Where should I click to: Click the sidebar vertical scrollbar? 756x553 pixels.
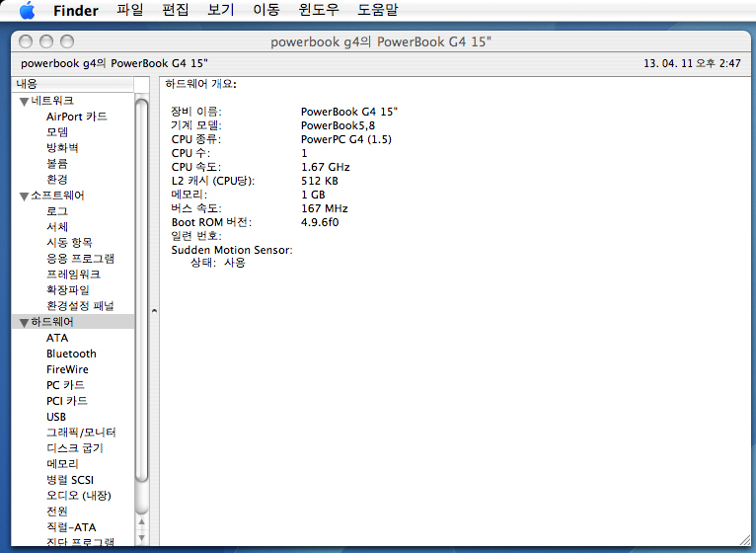(x=141, y=296)
